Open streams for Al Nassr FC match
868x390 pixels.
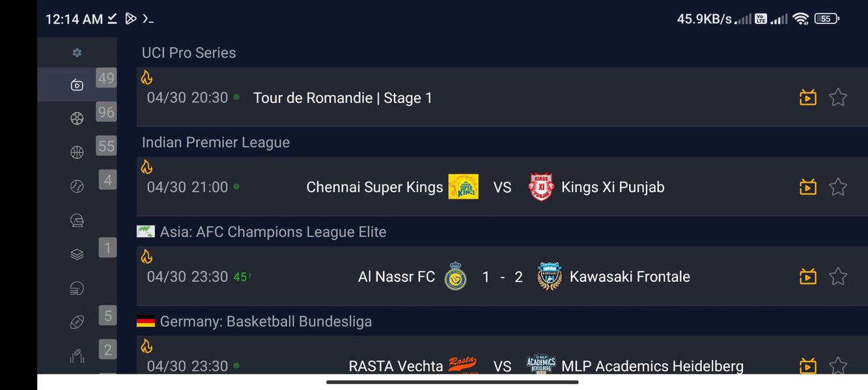(807, 276)
